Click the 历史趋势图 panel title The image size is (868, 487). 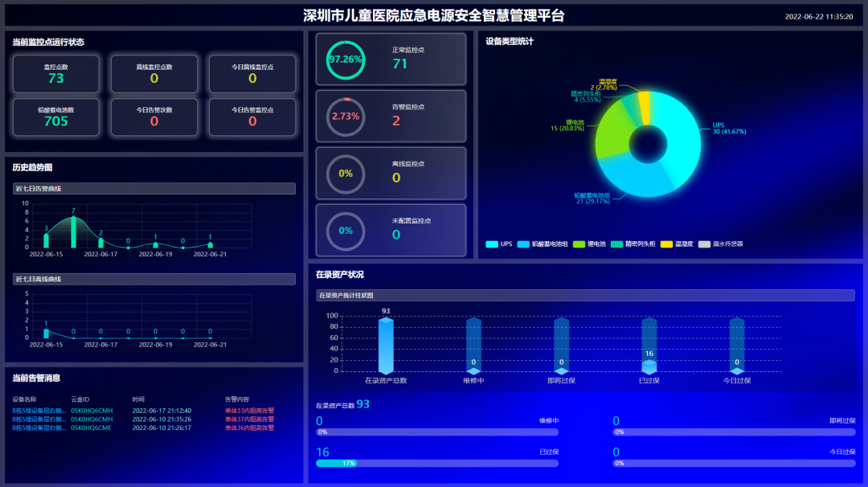32,168
